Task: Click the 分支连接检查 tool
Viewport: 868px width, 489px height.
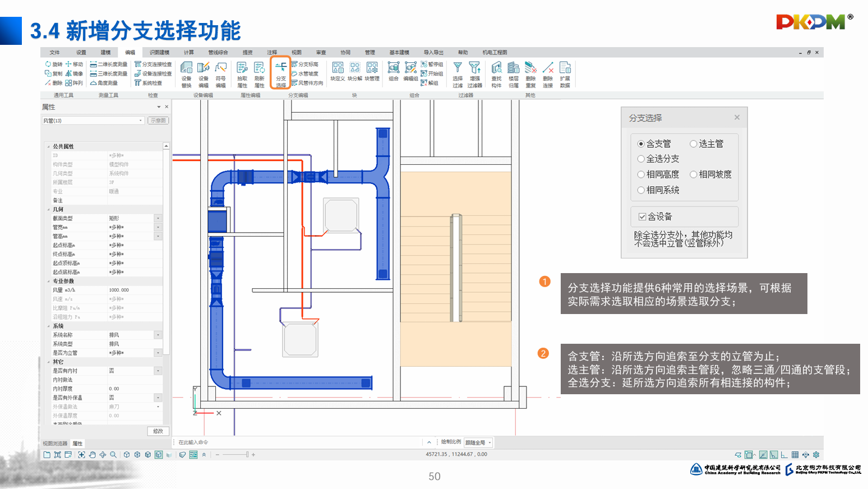Action: 153,64
